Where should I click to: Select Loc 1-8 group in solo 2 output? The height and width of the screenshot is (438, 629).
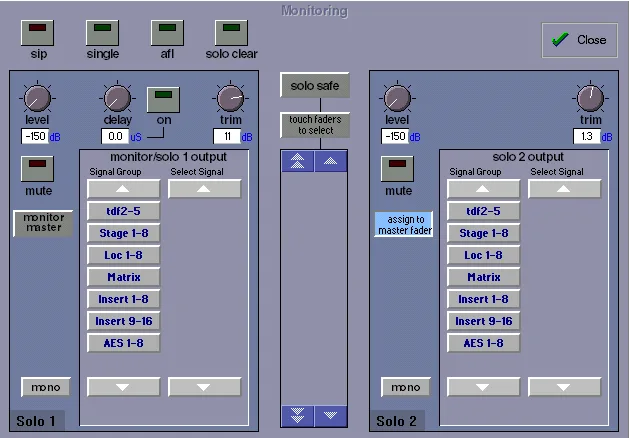[483, 256]
